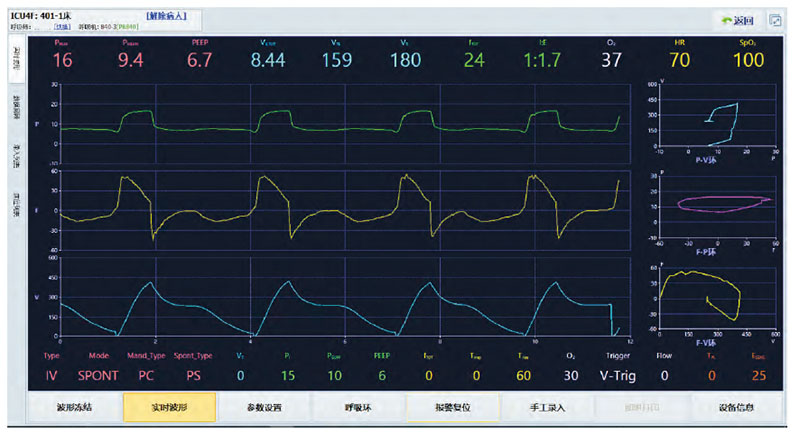
Task: Open the 呼吸环 breathing loops view
Action: click(x=358, y=407)
